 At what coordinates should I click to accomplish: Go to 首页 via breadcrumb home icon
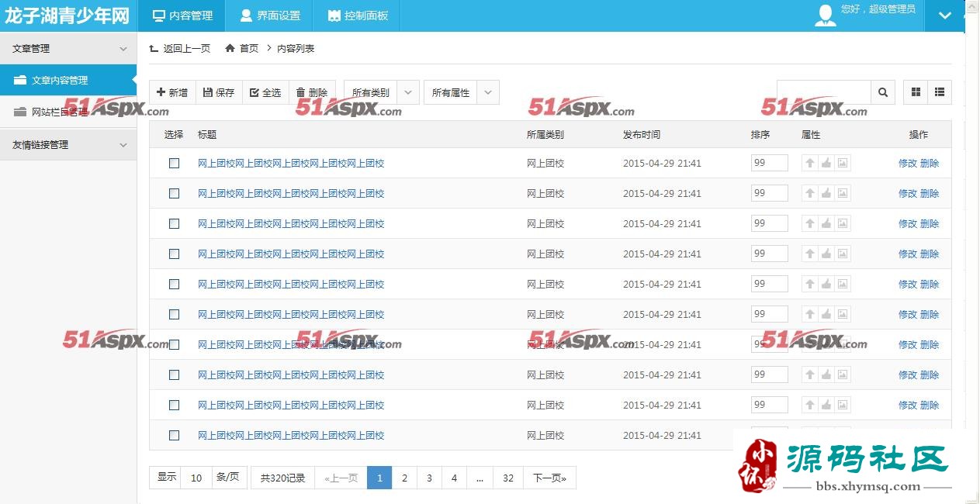tap(241, 48)
